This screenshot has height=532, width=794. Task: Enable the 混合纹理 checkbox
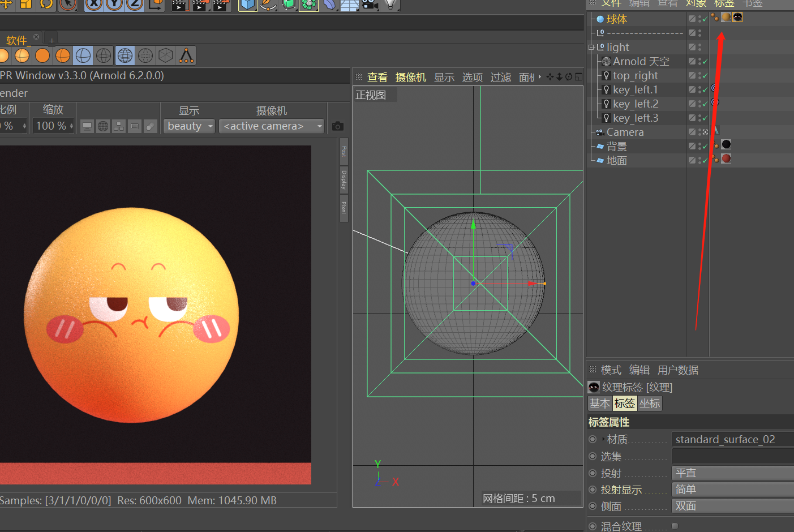675,526
